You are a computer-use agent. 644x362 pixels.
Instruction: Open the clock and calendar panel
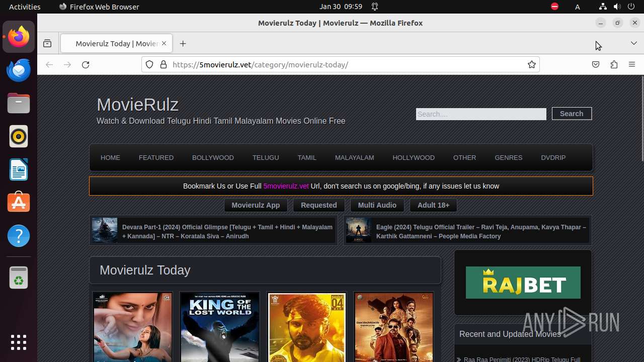pyautogui.click(x=341, y=7)
